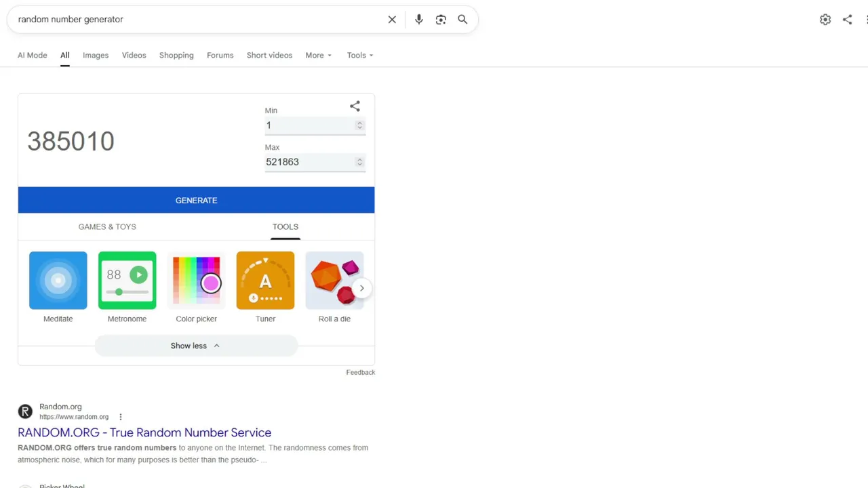Click the blue Generate button
Viewport: 868px width, 488px height.
tap(196, 200)
